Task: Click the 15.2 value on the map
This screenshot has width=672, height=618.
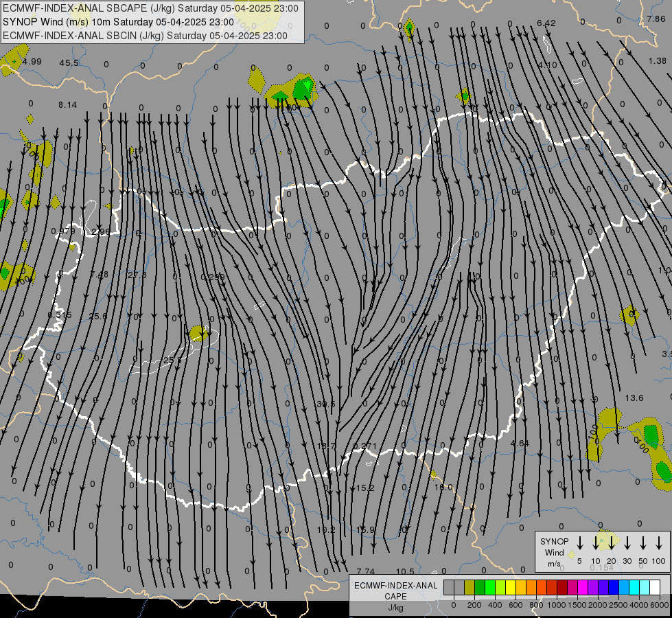Action: coord(365,488)
